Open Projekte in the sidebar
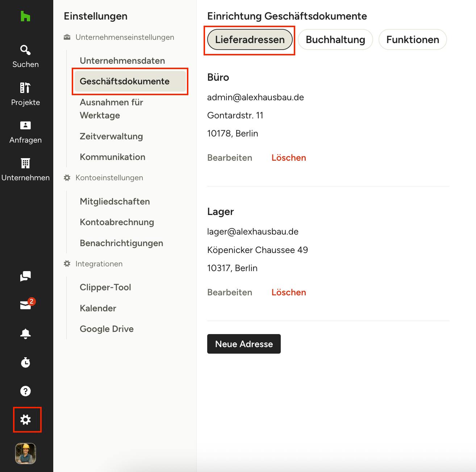The height and width of the screenshot is (472, 476). pyautogui.click(x=25, y=94)
